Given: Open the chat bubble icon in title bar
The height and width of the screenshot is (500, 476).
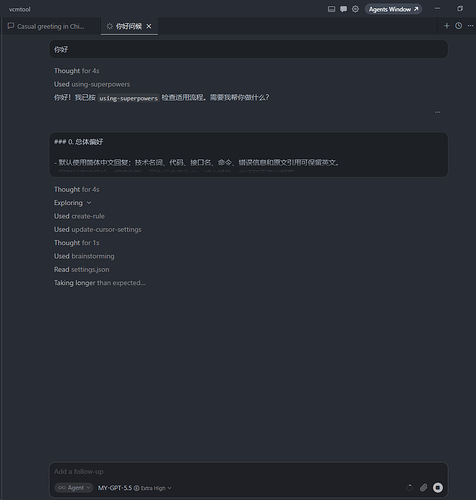Looking at the screenshot, I should pyautogui.click(x=343, y=9).
